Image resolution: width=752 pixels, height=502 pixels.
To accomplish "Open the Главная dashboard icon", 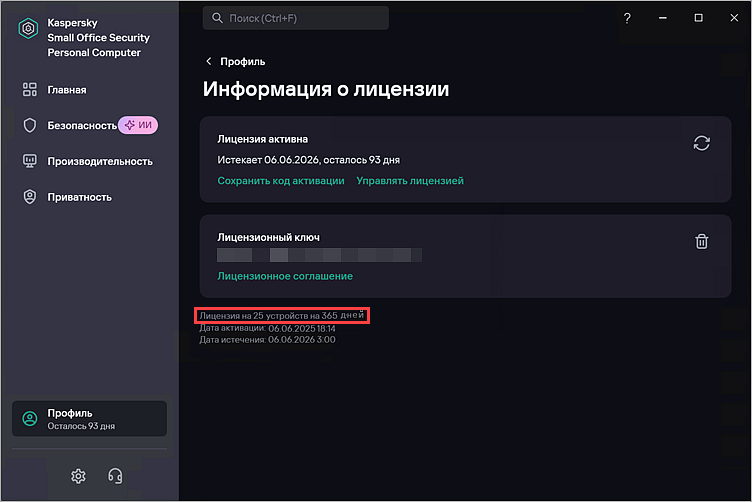I will pyautogui.click(x=30, y=90).
